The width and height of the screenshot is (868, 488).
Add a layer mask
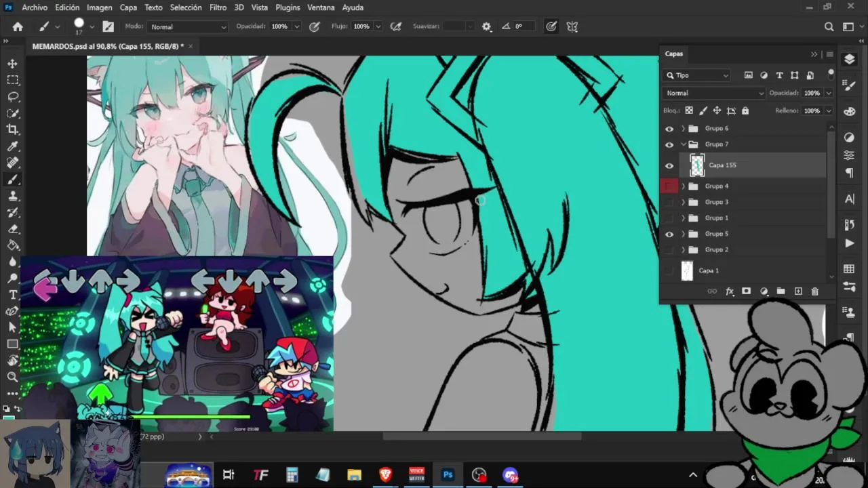746,291
